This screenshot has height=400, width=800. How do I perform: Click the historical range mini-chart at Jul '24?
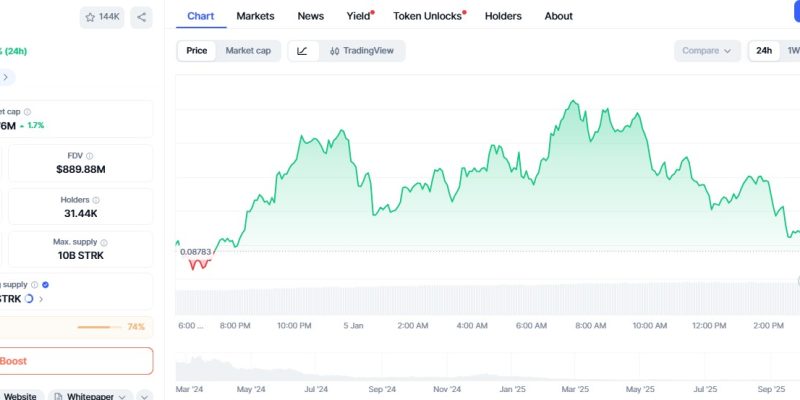coord(316,371)
